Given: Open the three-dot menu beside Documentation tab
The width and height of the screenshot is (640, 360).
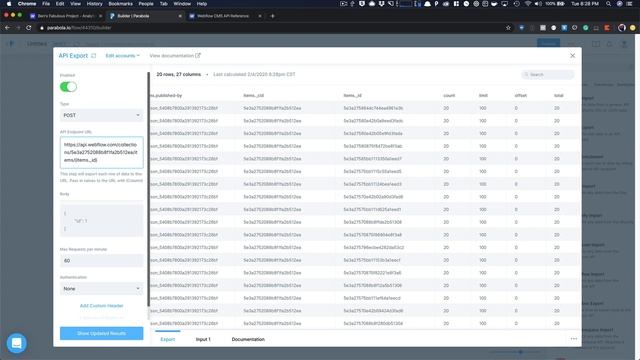Looking at the screenshot, I should pyautogui.click(x=573, y=339).
